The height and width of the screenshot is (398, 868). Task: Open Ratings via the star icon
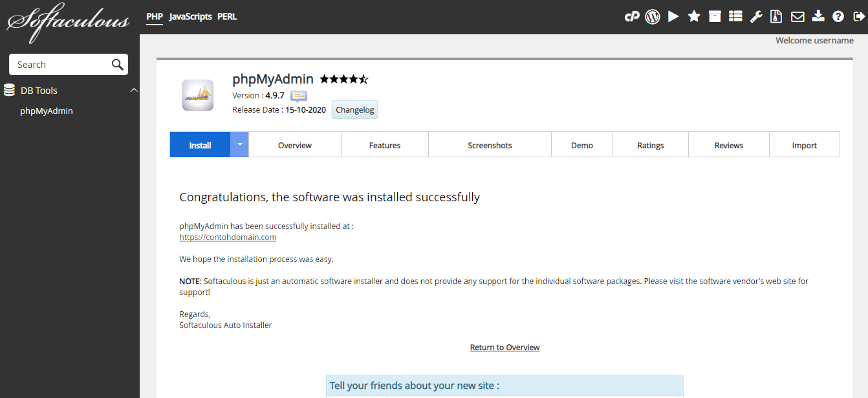coord(694,16)
